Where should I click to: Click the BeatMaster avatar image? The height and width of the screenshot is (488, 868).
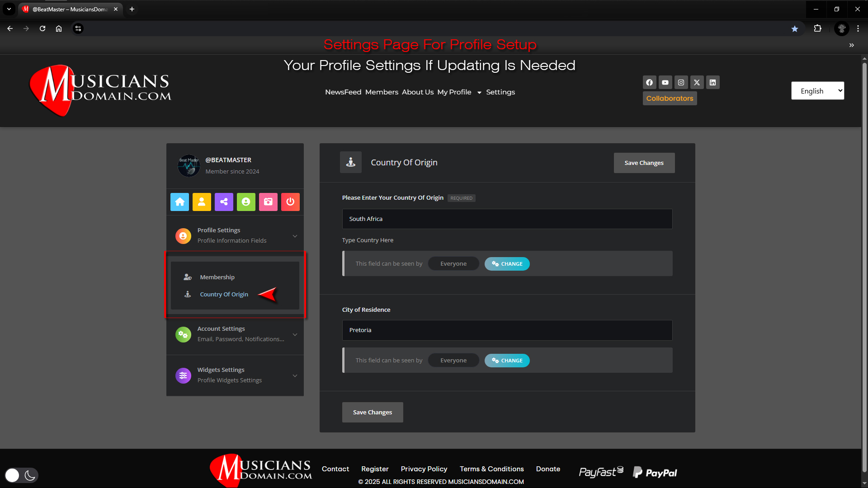(189, 166)
